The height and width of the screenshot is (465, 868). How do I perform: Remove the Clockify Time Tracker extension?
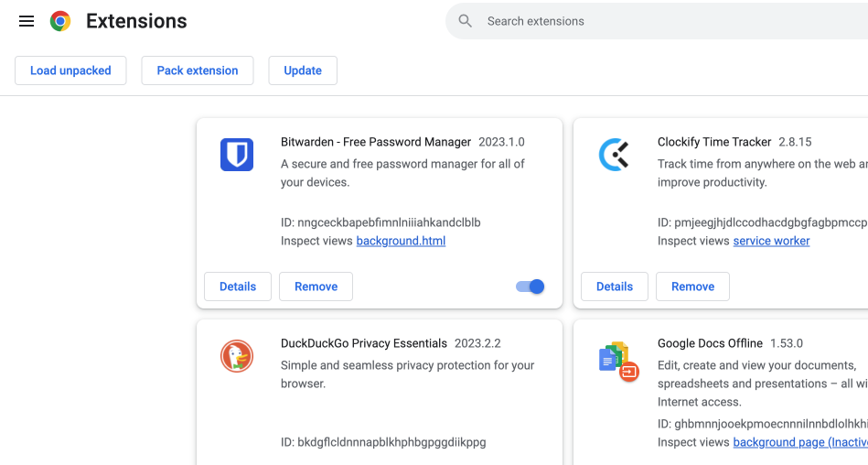693,287
